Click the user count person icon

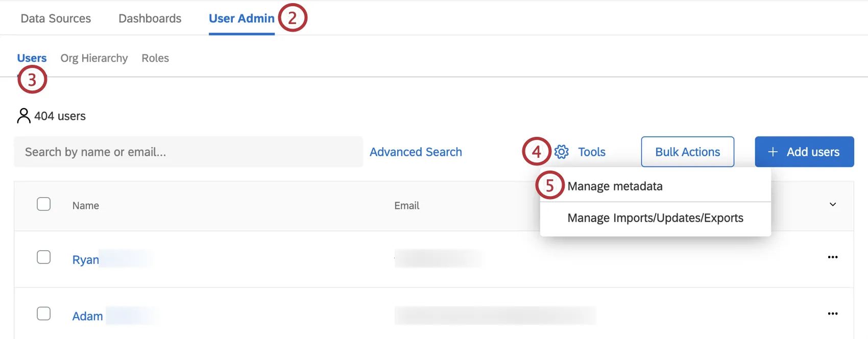tap(23, 116)
